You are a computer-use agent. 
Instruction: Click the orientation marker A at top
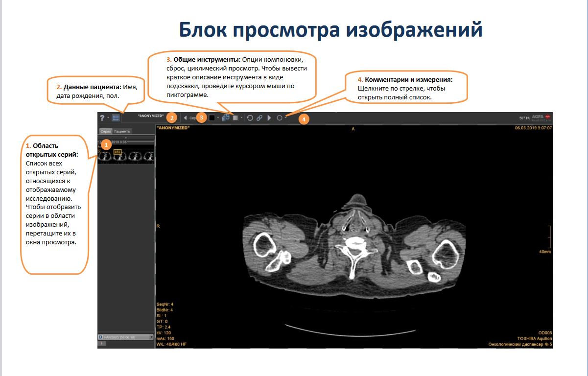(353, 129)
